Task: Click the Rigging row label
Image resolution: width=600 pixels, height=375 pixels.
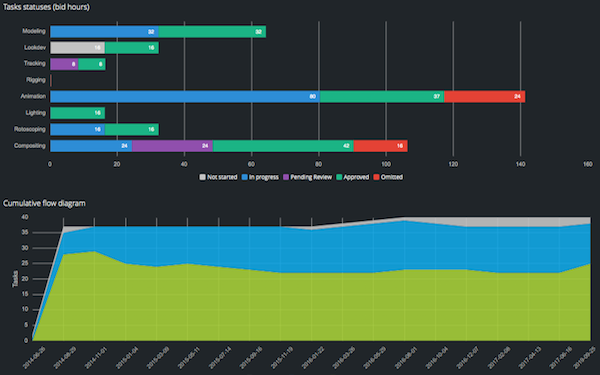Action: (x=36, y=80)
